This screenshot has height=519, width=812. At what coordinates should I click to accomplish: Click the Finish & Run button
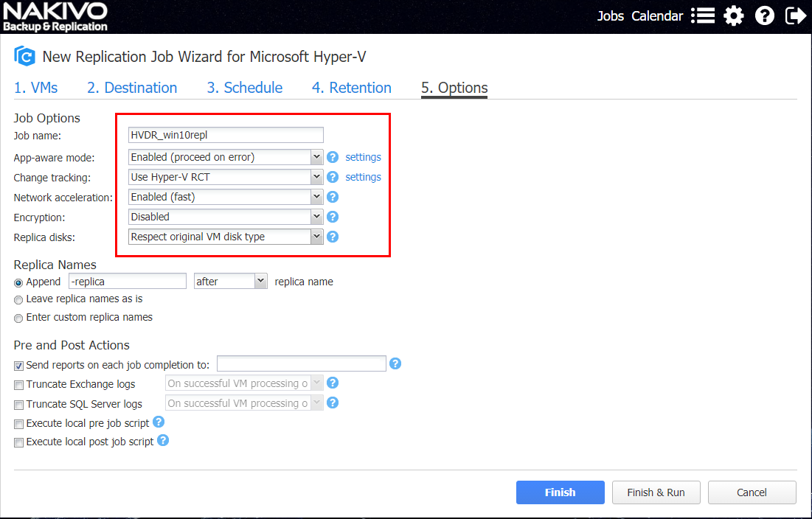coord(656,492)
